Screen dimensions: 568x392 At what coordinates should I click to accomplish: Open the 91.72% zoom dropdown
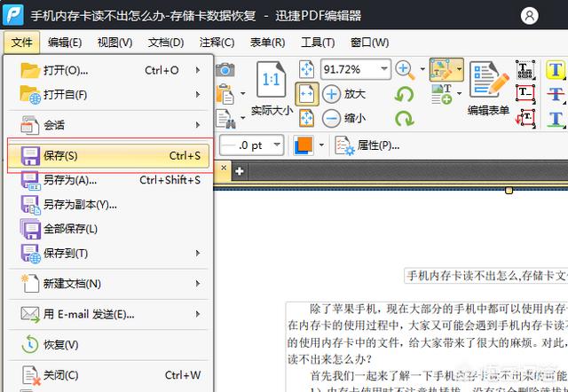click(x=384, y=68)
